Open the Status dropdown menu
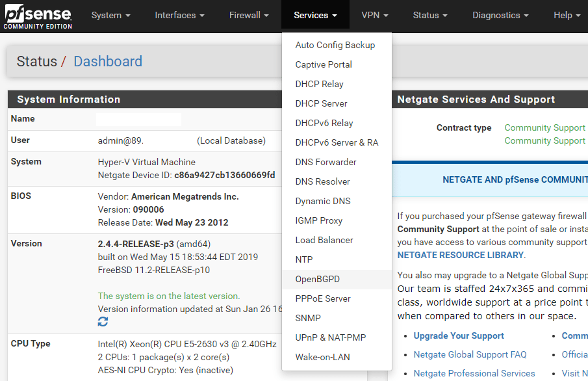588x381 pixels. click(x=430, y=16)
